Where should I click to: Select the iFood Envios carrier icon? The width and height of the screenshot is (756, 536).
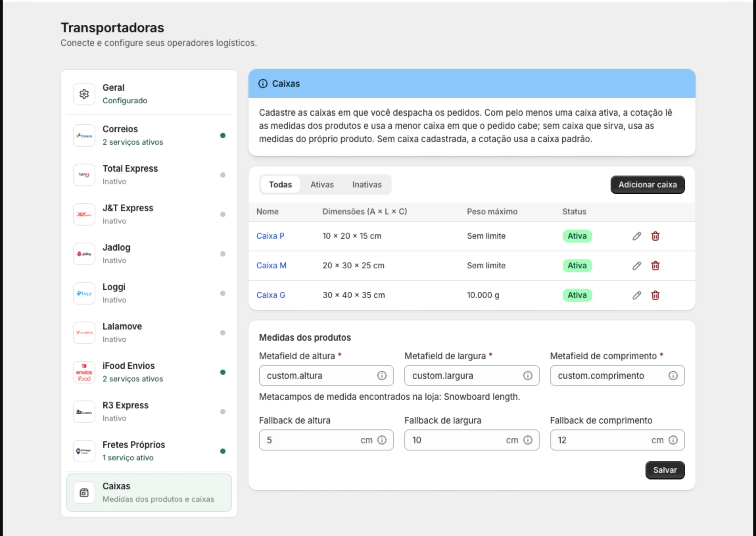click(x=84, y=372)
